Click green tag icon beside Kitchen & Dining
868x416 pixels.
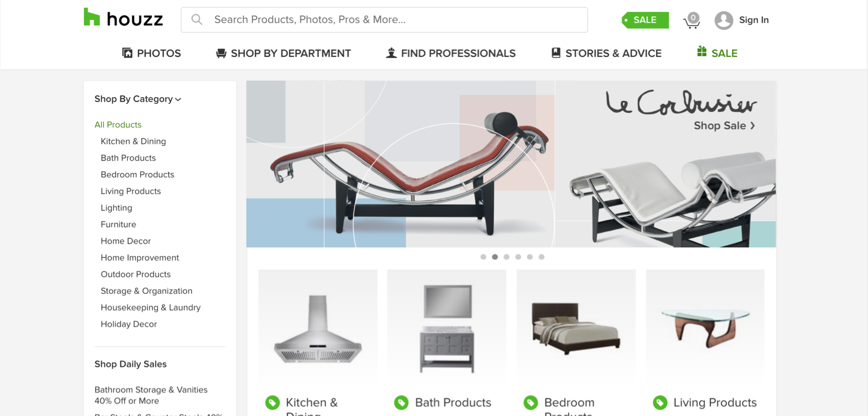[x=272, y=402]
